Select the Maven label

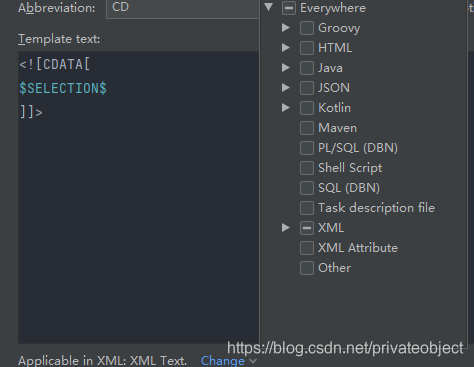(338, 128)
